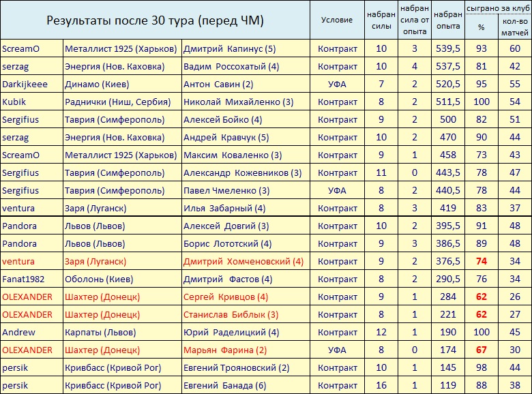The image size is (532, 394).
Task: Click experience value '376,5'
Action: pos(448,262)
